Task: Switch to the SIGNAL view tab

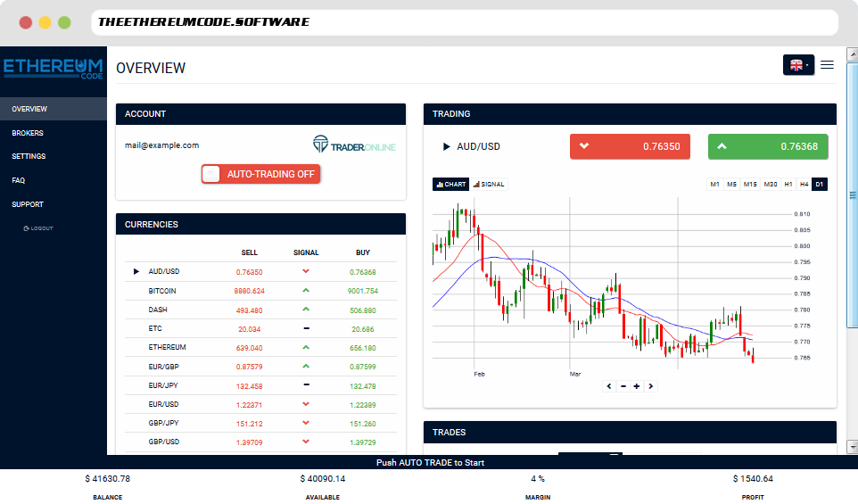Action: pos(489,185)
